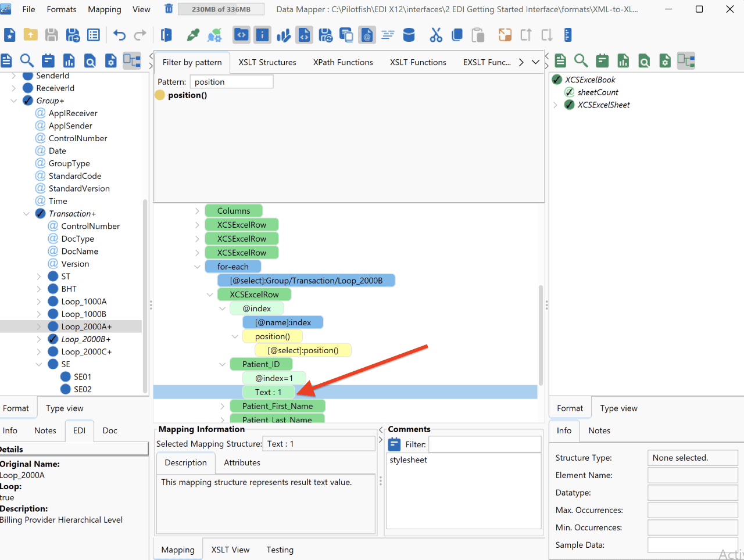This screenshot has height=560, width=744.
Task: Toggle the highlighted @ document toolbar button
Action: (x=367, y=35)
